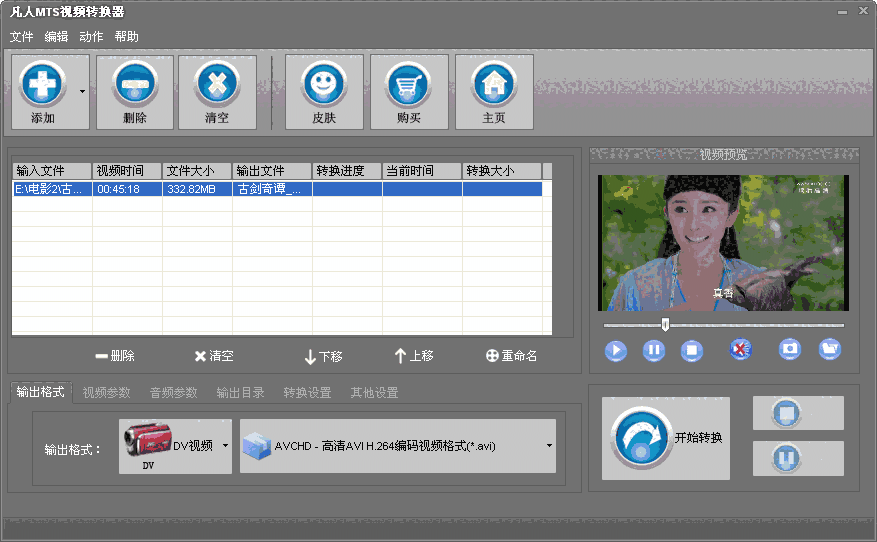Click the 清空 (Clear) toolbar icon
Screen dimensions: 877x542
217,91
